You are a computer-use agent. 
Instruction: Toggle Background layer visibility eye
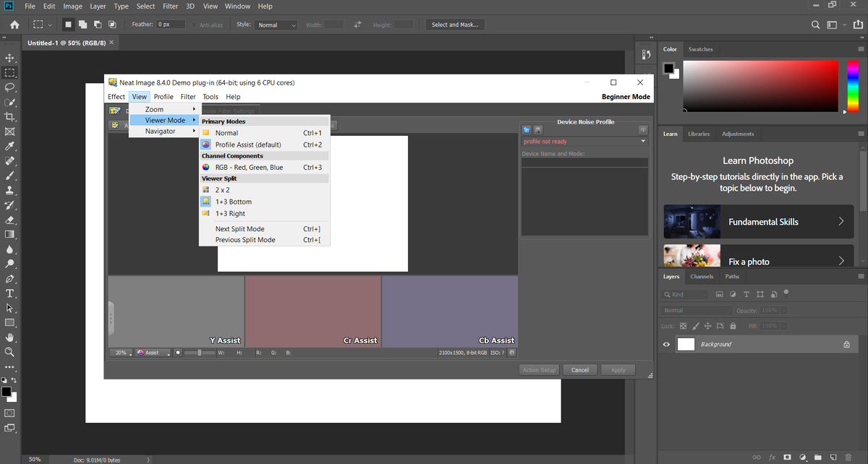point(667,345)
